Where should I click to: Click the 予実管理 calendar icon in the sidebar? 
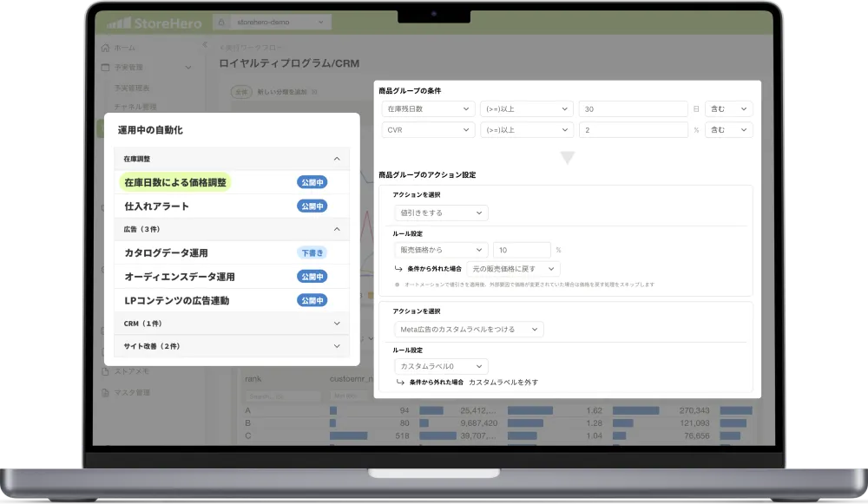click(106, 68)
